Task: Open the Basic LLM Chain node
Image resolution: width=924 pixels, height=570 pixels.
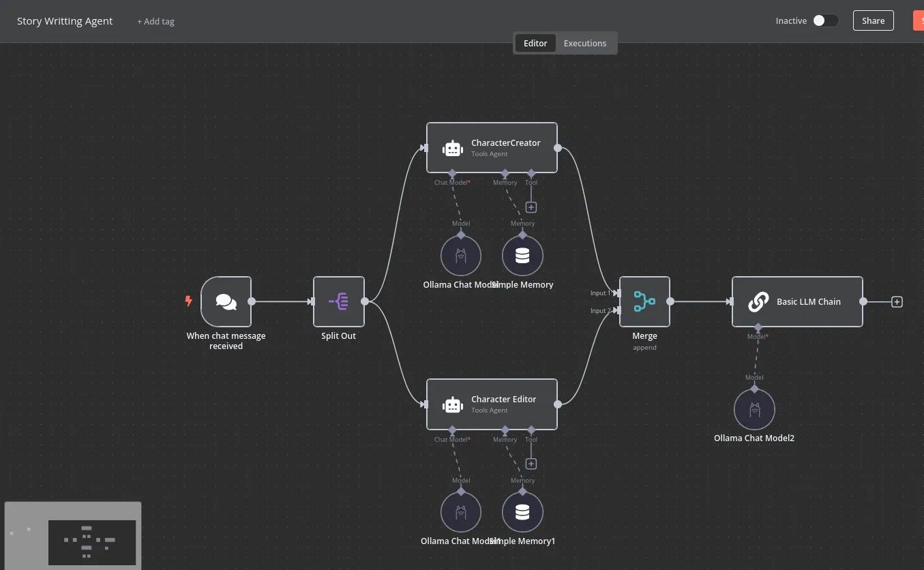Action: tap(797, 301)
